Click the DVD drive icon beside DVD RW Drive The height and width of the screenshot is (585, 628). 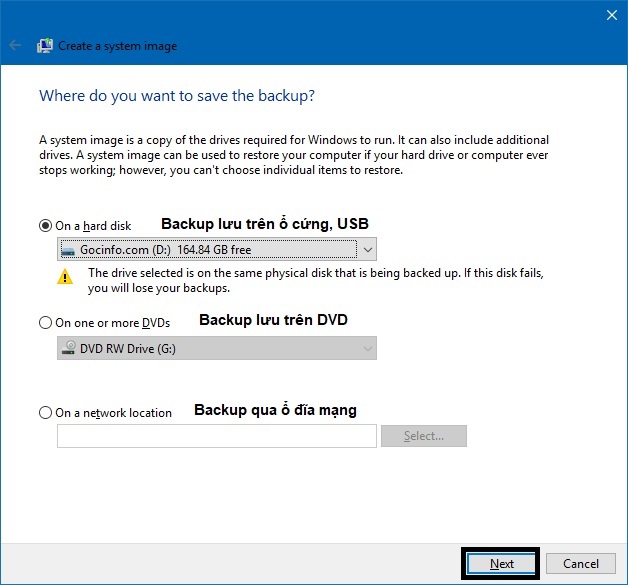(69, 349)
